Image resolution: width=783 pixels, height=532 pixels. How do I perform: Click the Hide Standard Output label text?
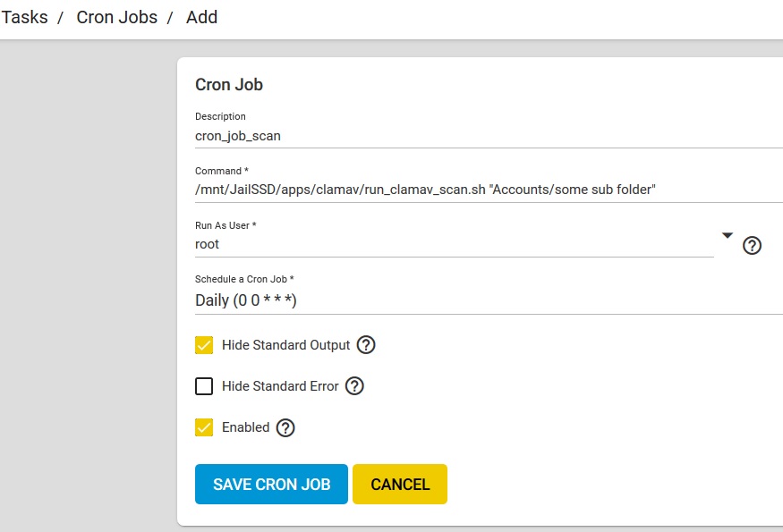pyautogui.click(x=286, y=345)
